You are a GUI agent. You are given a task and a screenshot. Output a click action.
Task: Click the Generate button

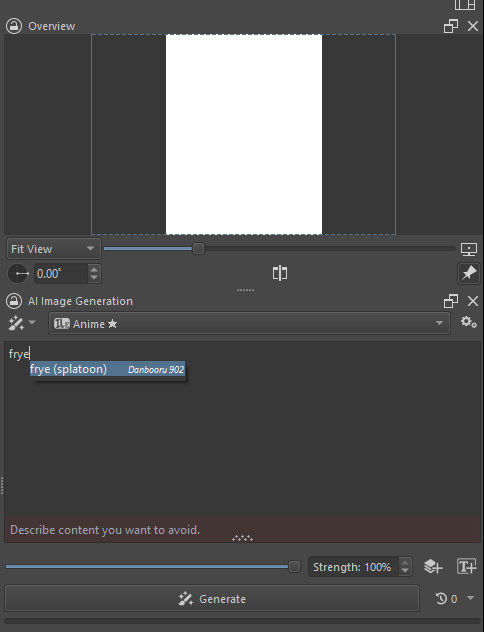pos(212,599)
